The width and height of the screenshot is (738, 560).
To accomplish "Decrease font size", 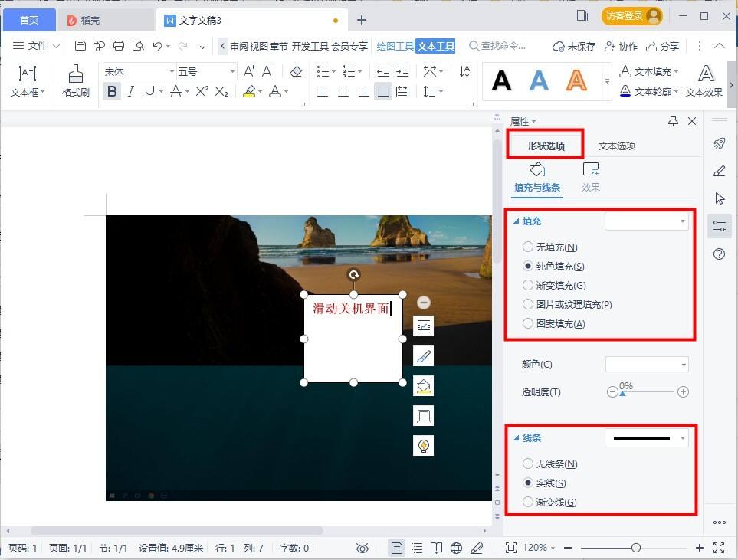I will click(267, 71).
